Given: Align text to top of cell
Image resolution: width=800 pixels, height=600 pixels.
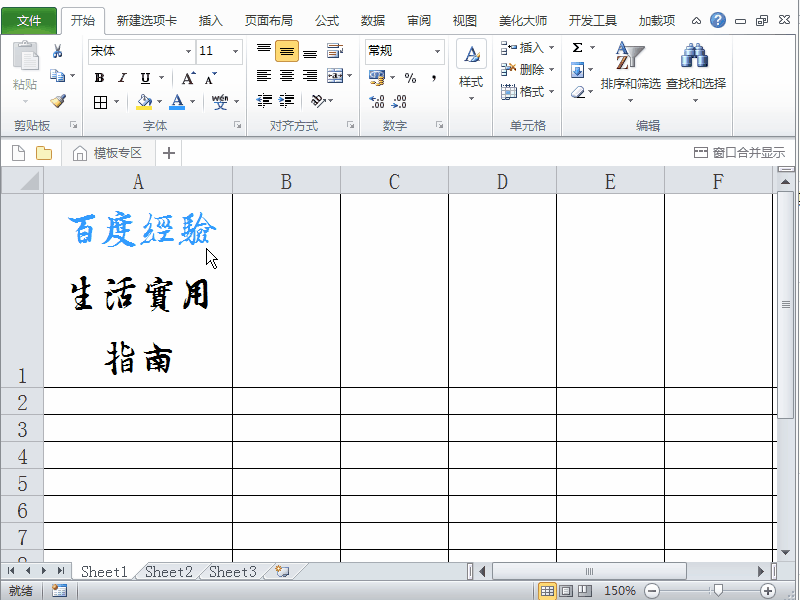Looking at the screenshot, I should [x=264, y=50].
